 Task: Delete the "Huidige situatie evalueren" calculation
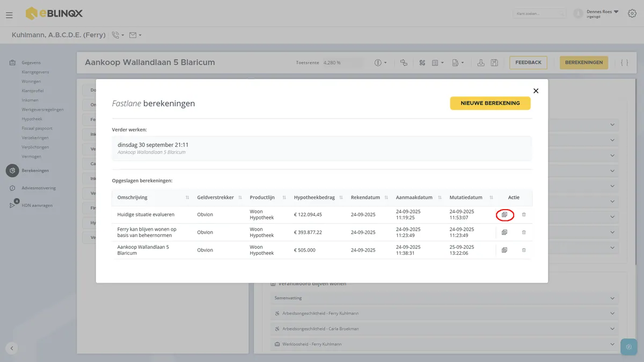pyautogui.click(x=524, y=215)
